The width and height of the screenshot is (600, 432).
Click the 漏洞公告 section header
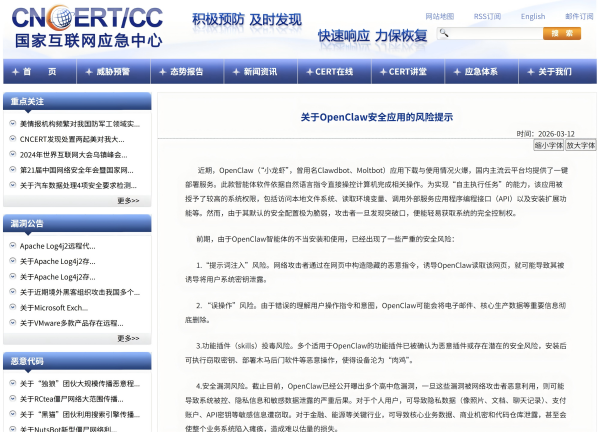(77, 223)
